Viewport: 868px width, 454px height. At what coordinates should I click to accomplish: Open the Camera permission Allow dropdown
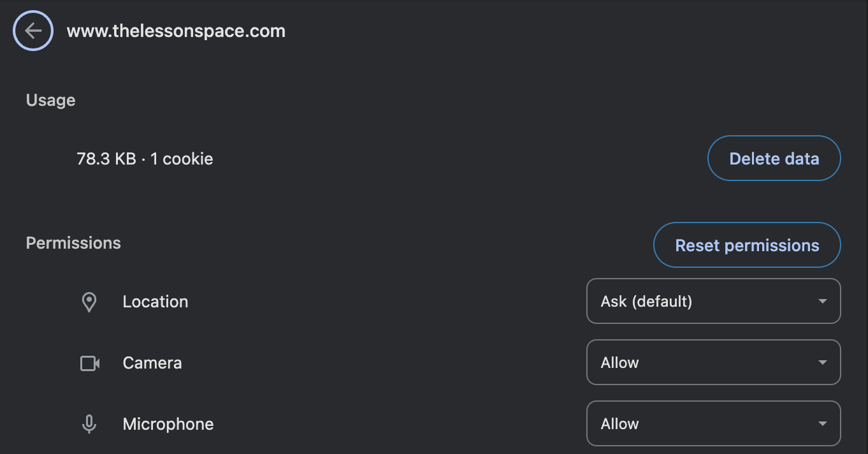pyautogui.click(x=713, y=362)
